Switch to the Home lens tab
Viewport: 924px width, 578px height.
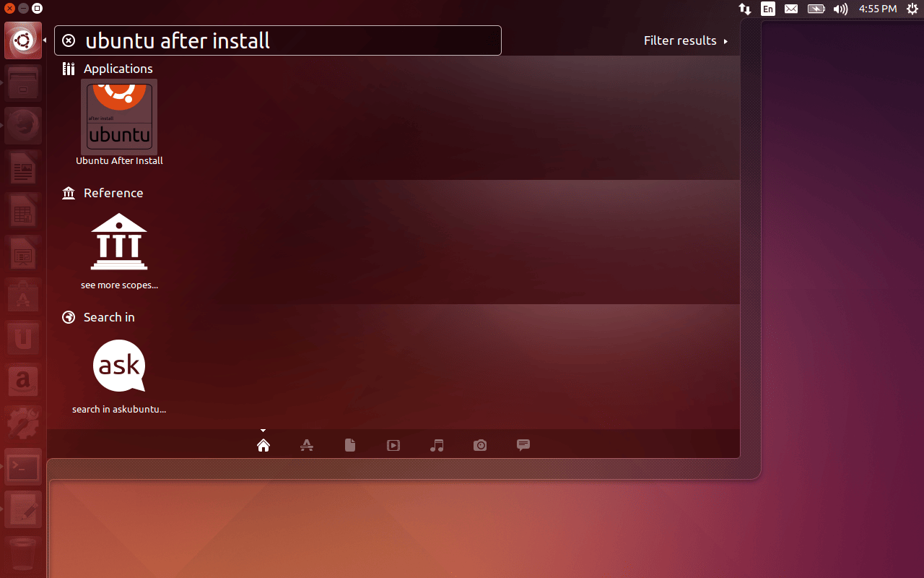263,445
